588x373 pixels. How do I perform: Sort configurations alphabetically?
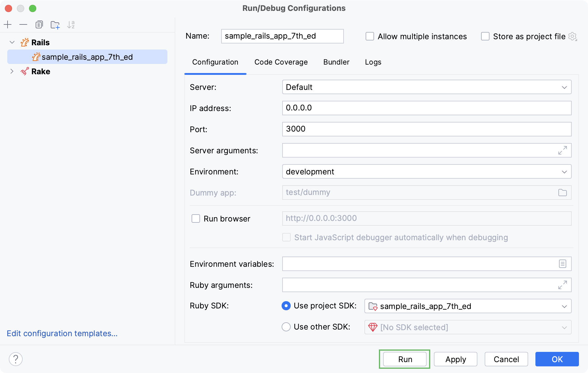click(x=71, y=24)
